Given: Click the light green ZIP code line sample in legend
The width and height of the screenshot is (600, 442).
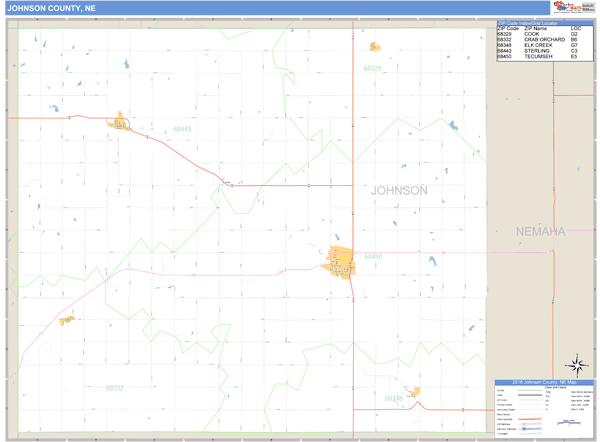Looking at the screenshot, I should (x=530, y=400).
